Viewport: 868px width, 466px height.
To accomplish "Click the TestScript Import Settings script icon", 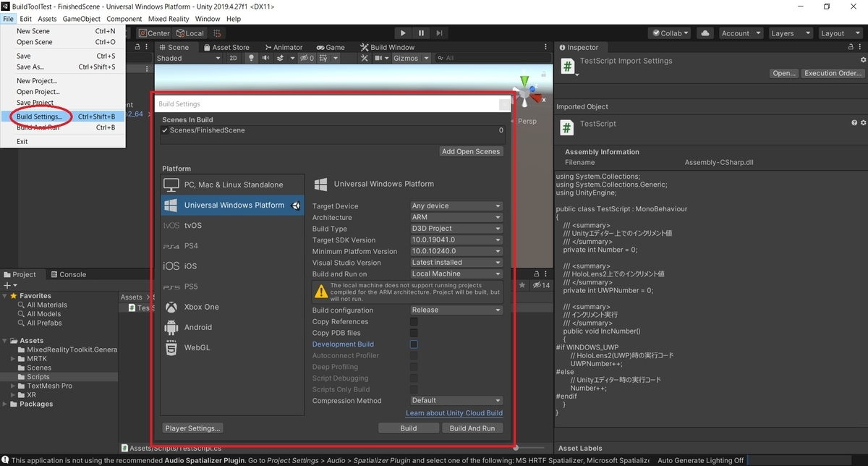I will [x=568, y=67].
